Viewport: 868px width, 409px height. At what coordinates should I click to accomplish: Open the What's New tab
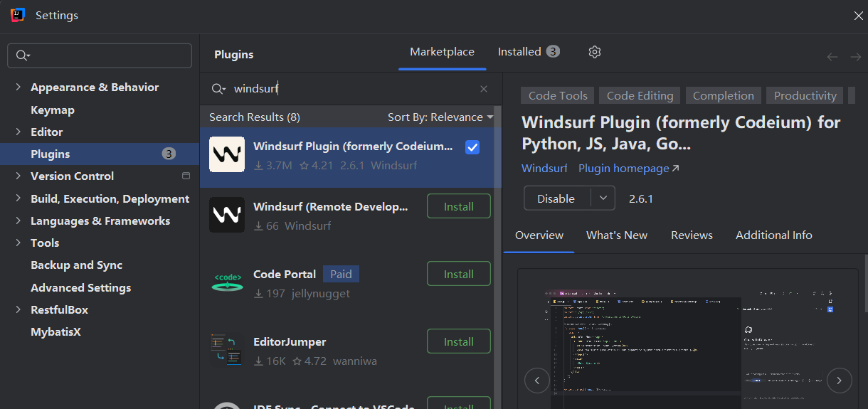617,235
